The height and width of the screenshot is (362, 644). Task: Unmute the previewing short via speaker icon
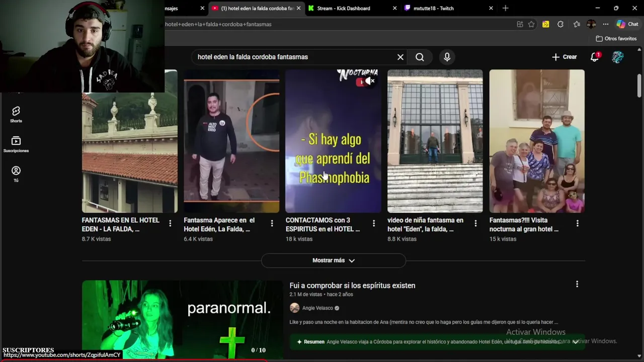[370, 81]
